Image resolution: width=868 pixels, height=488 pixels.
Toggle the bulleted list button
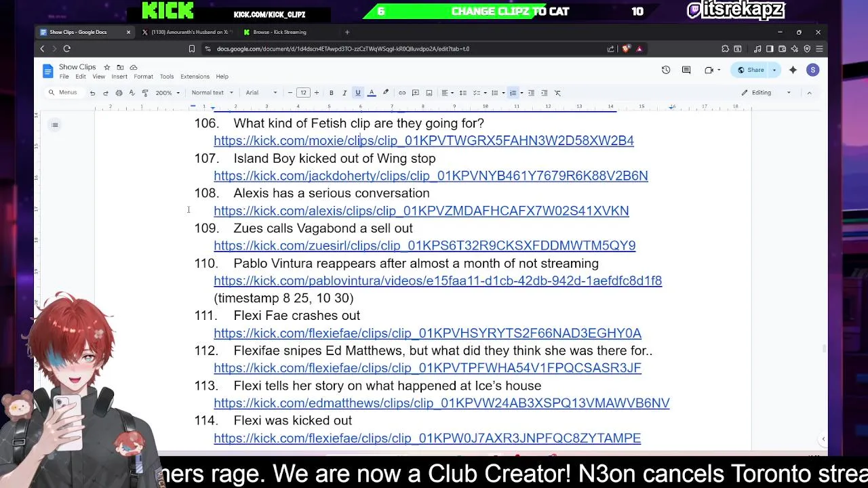pyautogui.click(x=494, y=93)
